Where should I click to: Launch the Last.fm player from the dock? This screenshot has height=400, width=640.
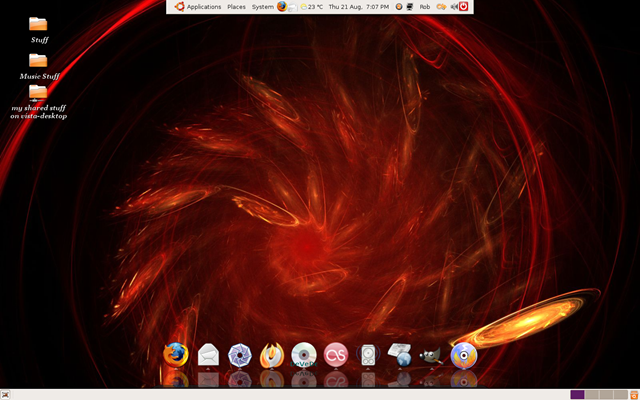(x=336, y=354)
